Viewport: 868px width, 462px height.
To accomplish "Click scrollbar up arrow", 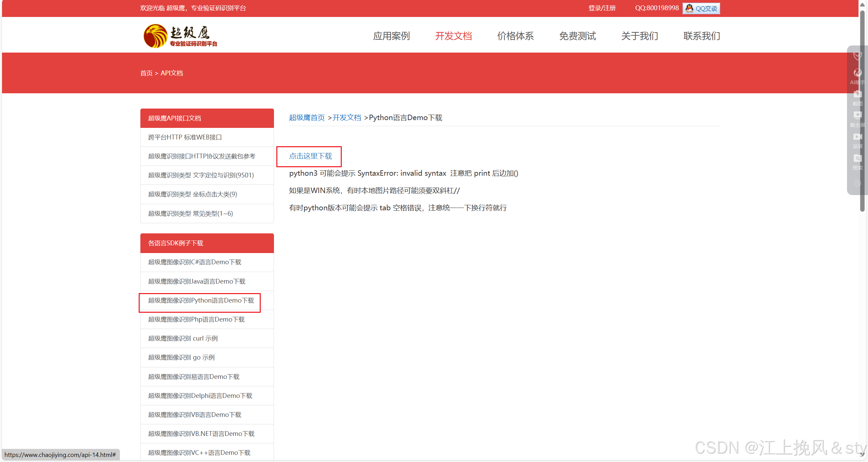I will (x=862, y=4).
